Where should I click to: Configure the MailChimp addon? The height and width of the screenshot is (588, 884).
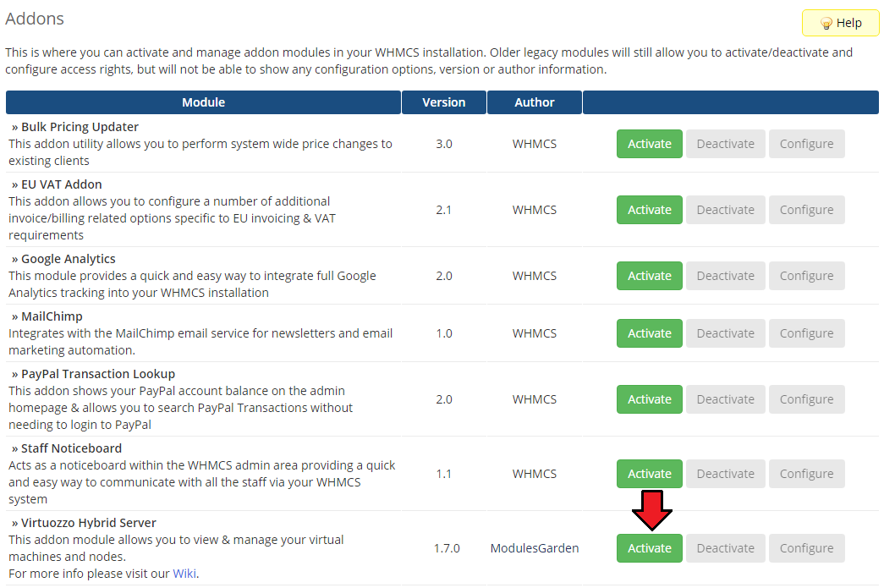(806, 333)
